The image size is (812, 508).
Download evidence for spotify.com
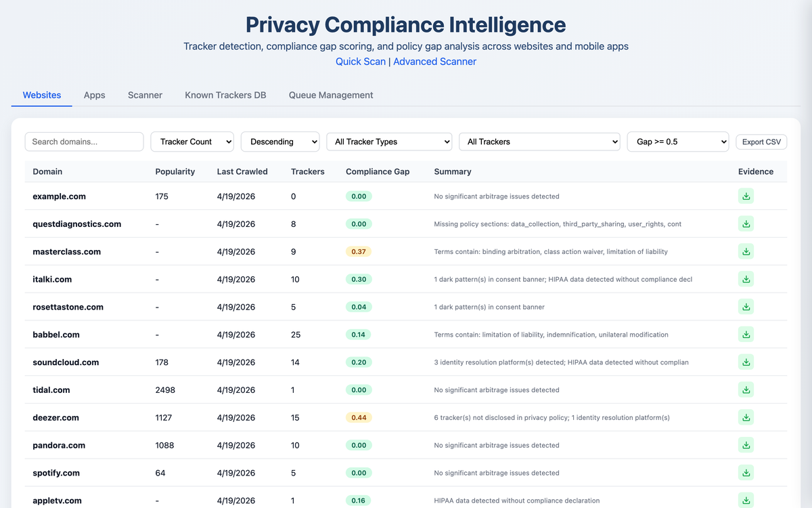click(746, 473)
